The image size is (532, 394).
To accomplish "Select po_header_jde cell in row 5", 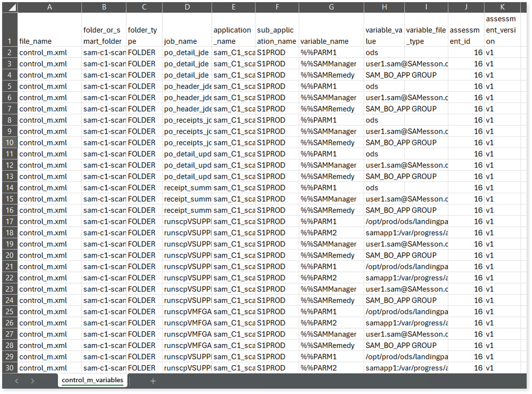I will (x=187, y=86).
